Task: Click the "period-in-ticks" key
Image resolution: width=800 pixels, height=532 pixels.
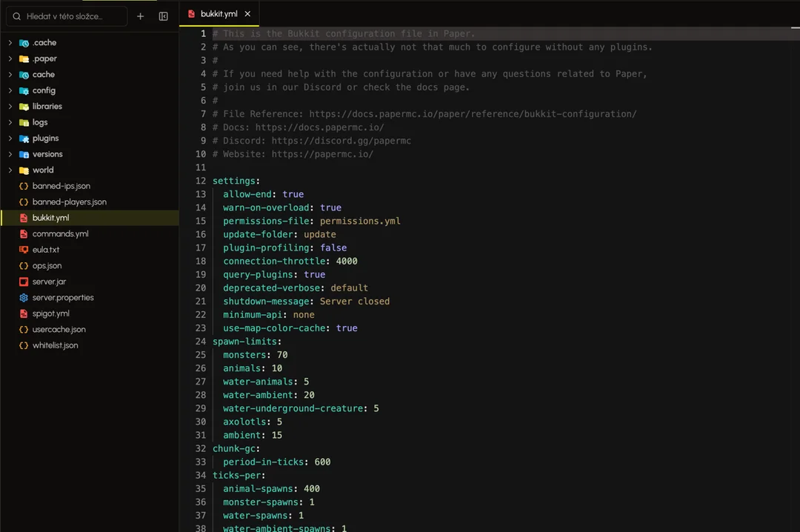Action: coord(263,462)
